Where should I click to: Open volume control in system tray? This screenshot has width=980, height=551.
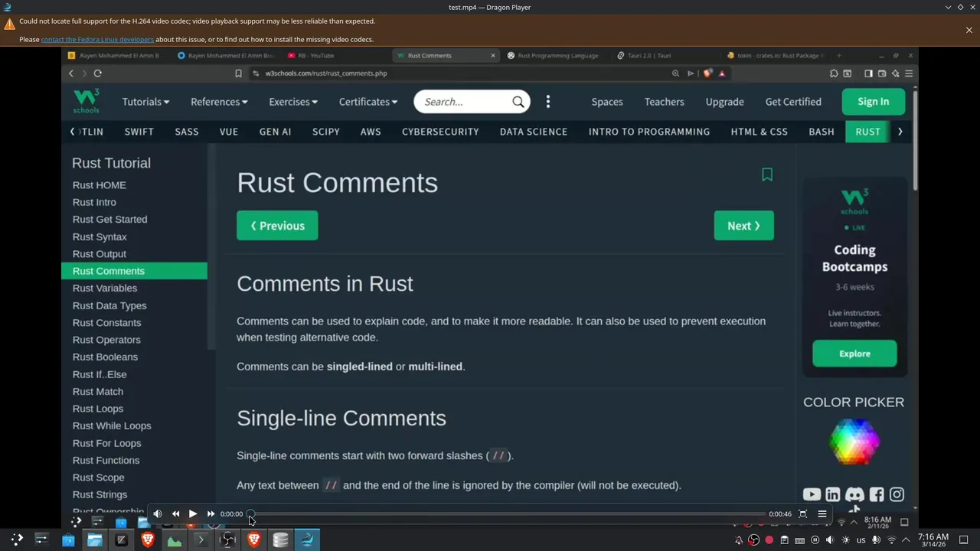(830, 540)
